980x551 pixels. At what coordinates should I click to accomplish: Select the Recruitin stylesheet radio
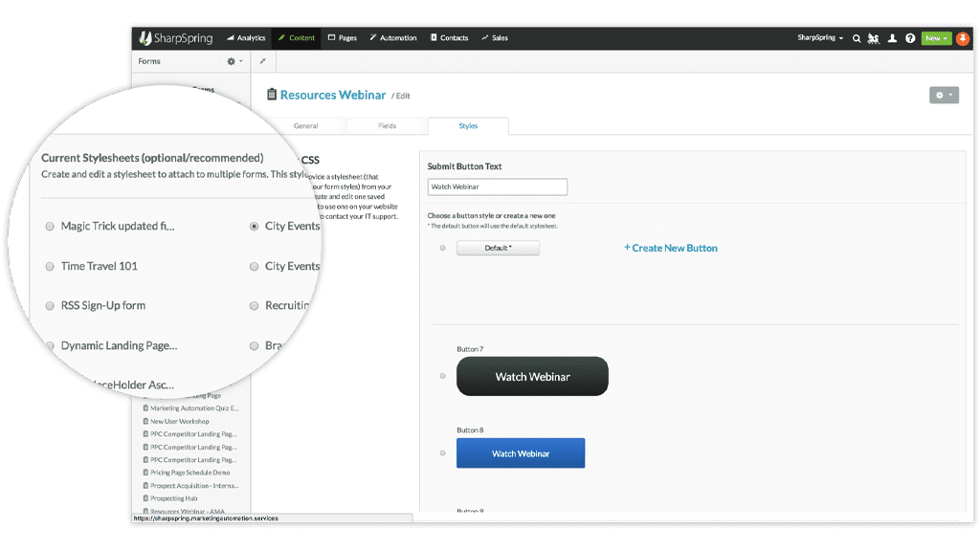tap(254, 306)
